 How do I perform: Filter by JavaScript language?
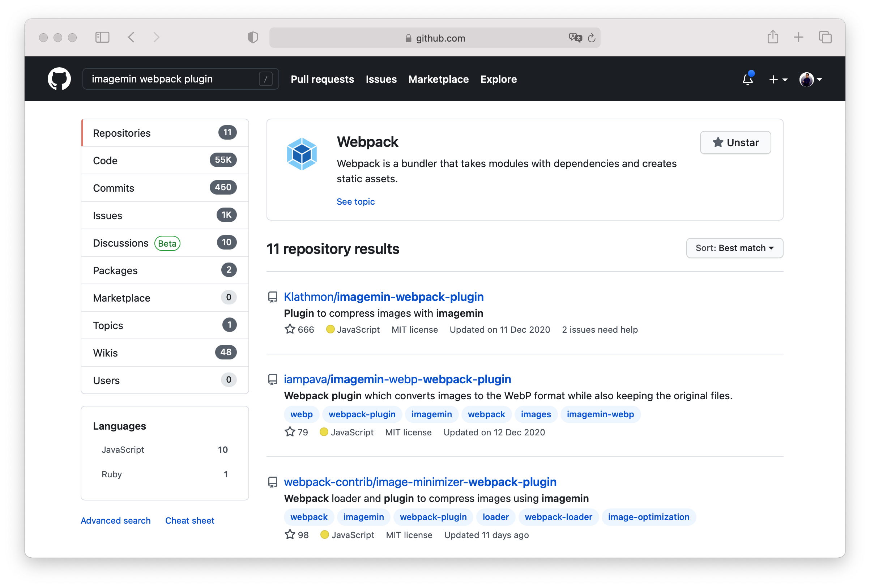coord(165,449)
